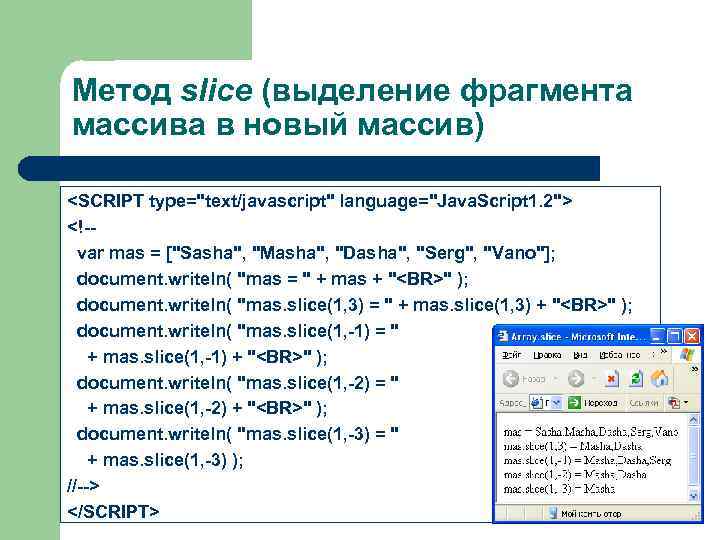Screen dimensions: 720x540
Task: Open the Back button history dropdown
Action: [x=556, y=379]
